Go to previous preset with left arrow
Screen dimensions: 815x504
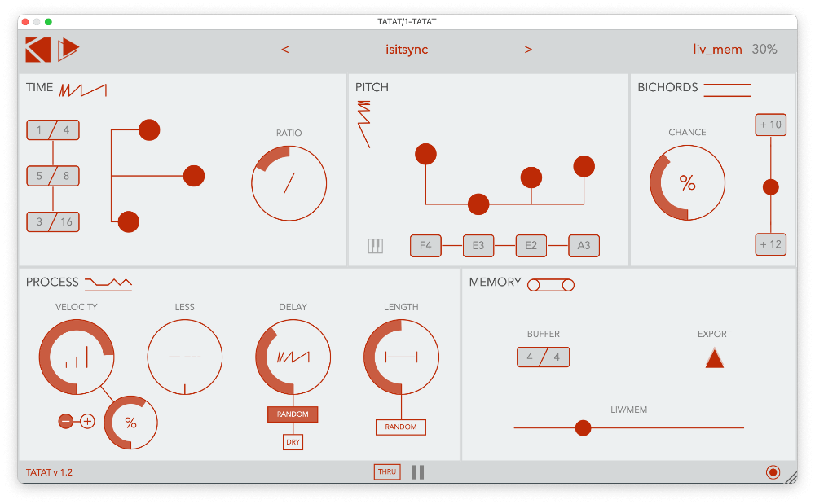point(285,50)
